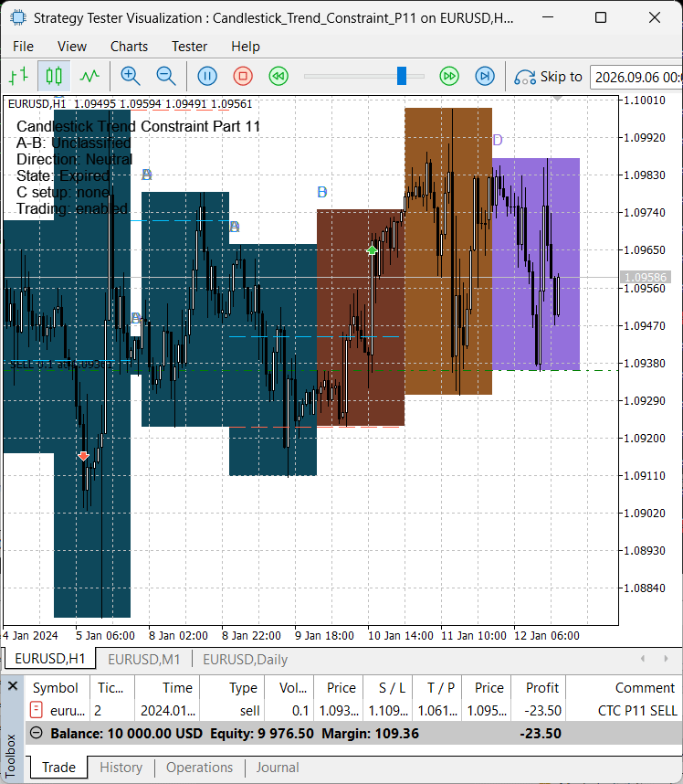
Task: Switch to EURUSD,M1 chart tab
Action: coord(144,660)
